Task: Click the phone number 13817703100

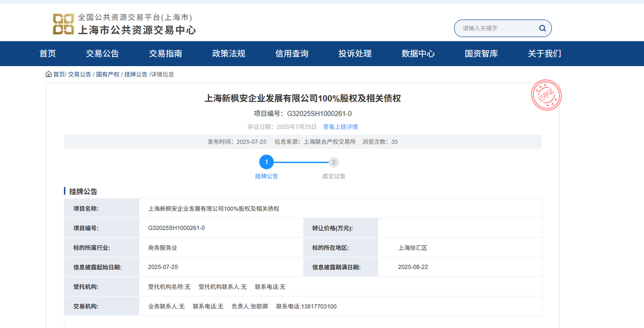Action: tap(318, 306)
